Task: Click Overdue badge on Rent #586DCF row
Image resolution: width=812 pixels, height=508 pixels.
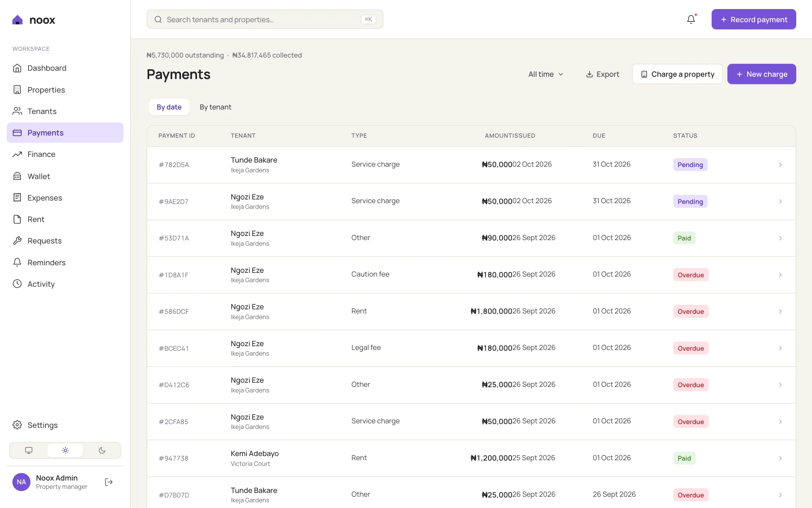Action: coord(691,312)
